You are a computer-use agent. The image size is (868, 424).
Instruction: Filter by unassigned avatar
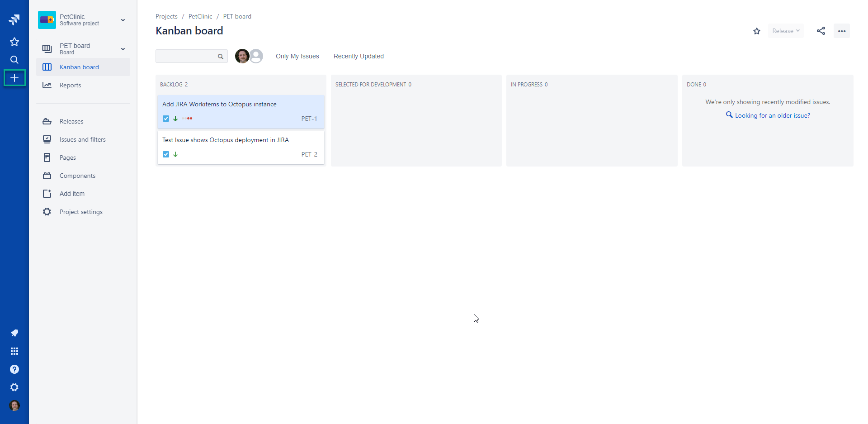(257, 56)
